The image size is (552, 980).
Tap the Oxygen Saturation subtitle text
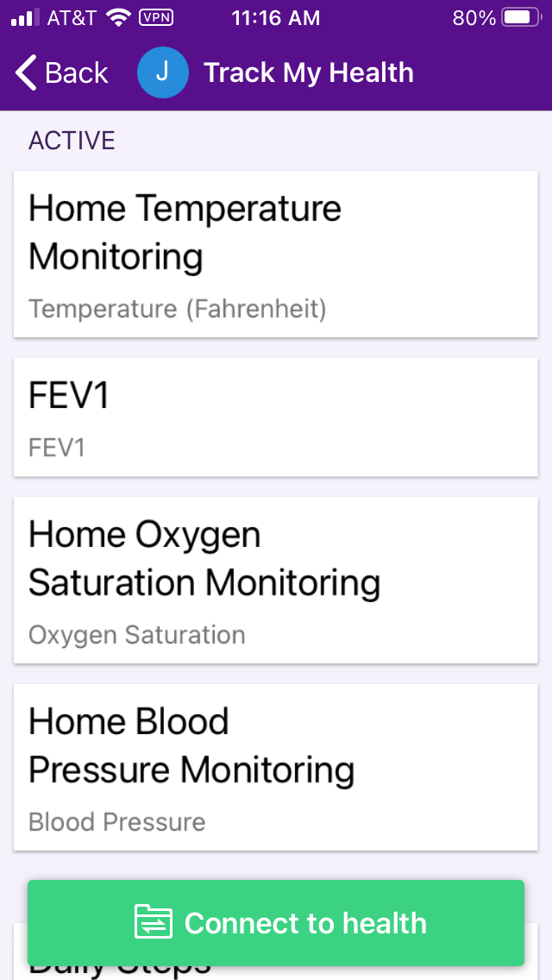pyautogui.click(x=135, y=635)
